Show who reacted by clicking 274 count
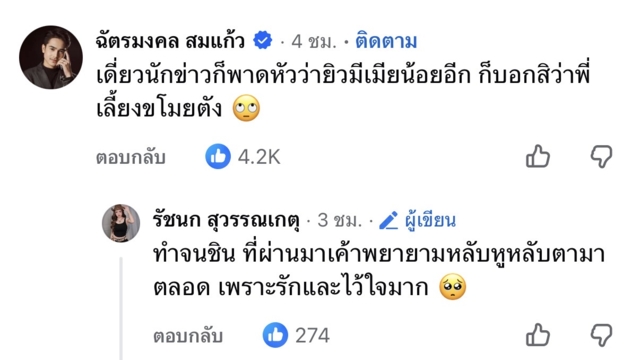 312,336
